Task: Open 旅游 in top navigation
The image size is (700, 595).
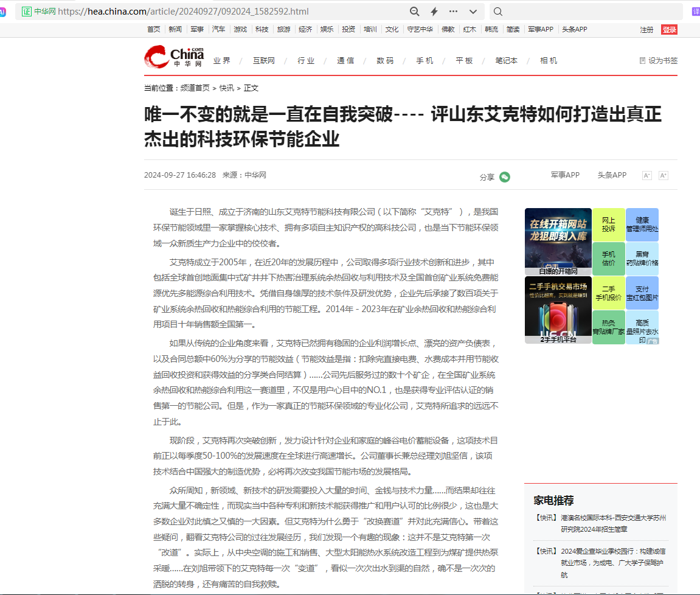Action: pyautogui.click(x=283, y=29)
